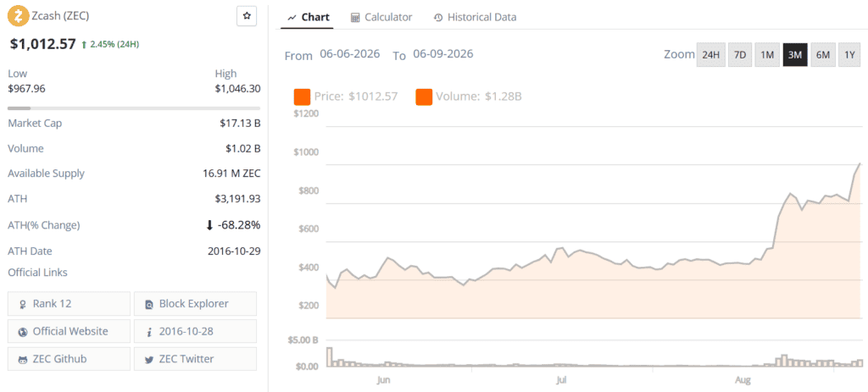Set chart zoom to 1Y
The image size is (868, 392).
click(x=849, y=55)
